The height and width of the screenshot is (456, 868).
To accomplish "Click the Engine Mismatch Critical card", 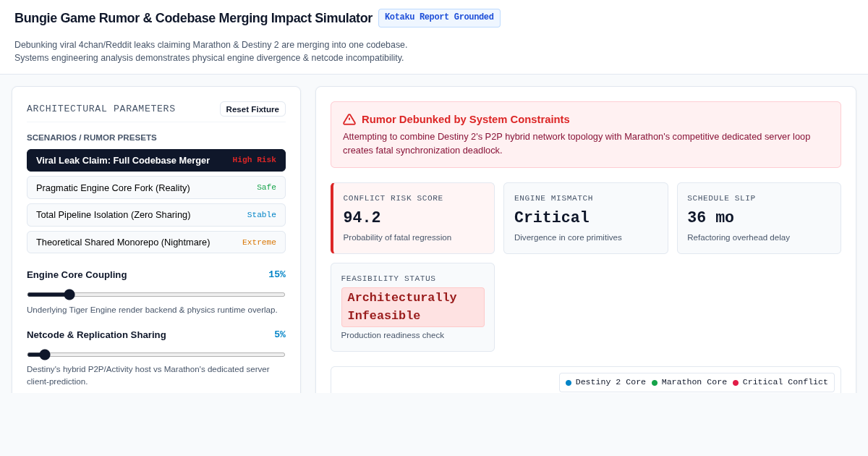I will 586,218.
